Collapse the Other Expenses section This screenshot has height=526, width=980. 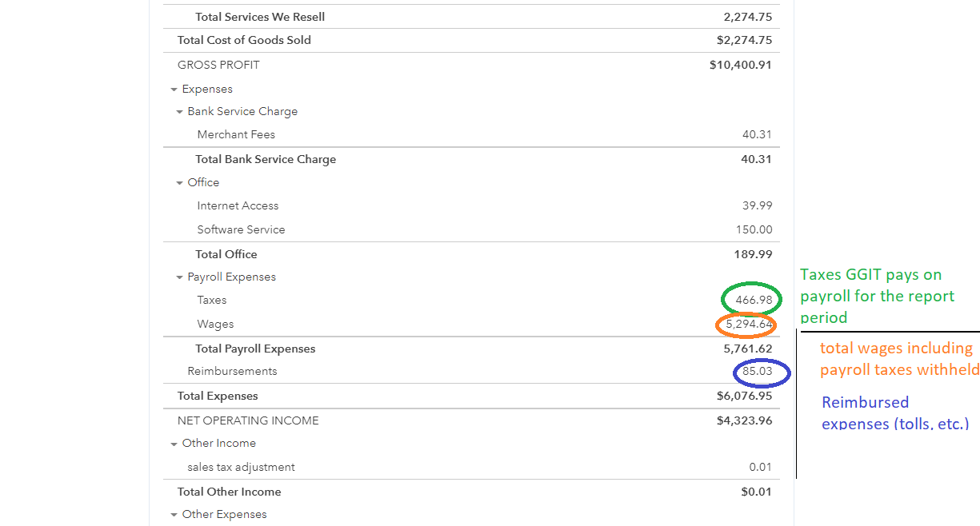[174, 515]
